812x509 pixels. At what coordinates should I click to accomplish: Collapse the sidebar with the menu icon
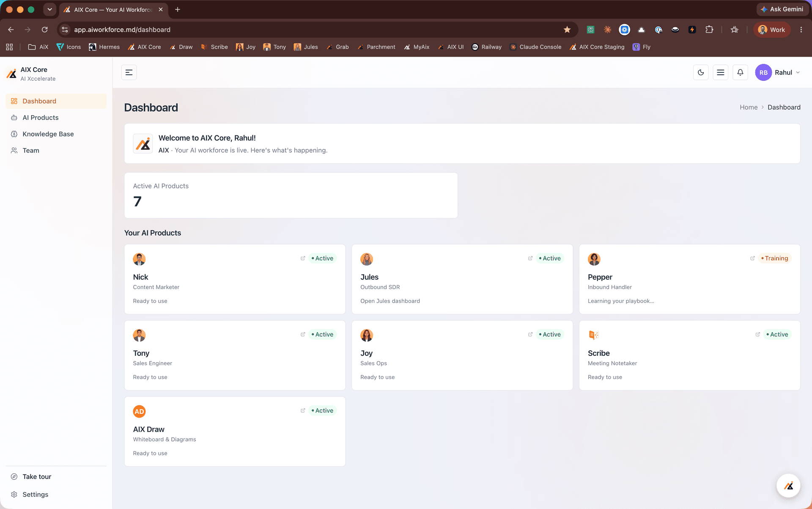[129, 72]
